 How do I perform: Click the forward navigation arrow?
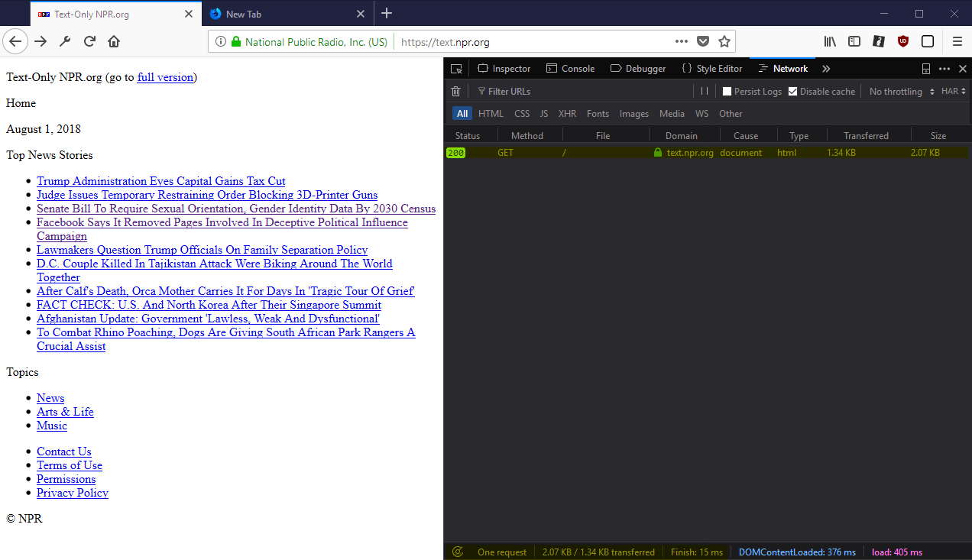coord(40,41)
